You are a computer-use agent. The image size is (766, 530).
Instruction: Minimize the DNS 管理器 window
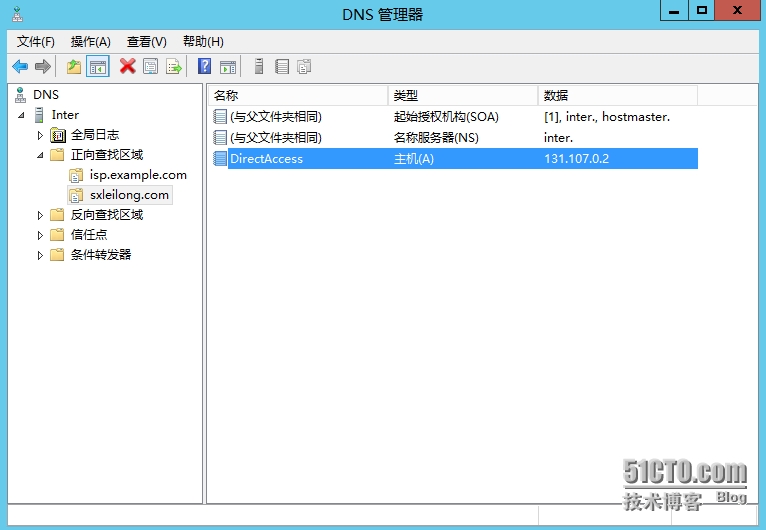(x=674, y=10)
